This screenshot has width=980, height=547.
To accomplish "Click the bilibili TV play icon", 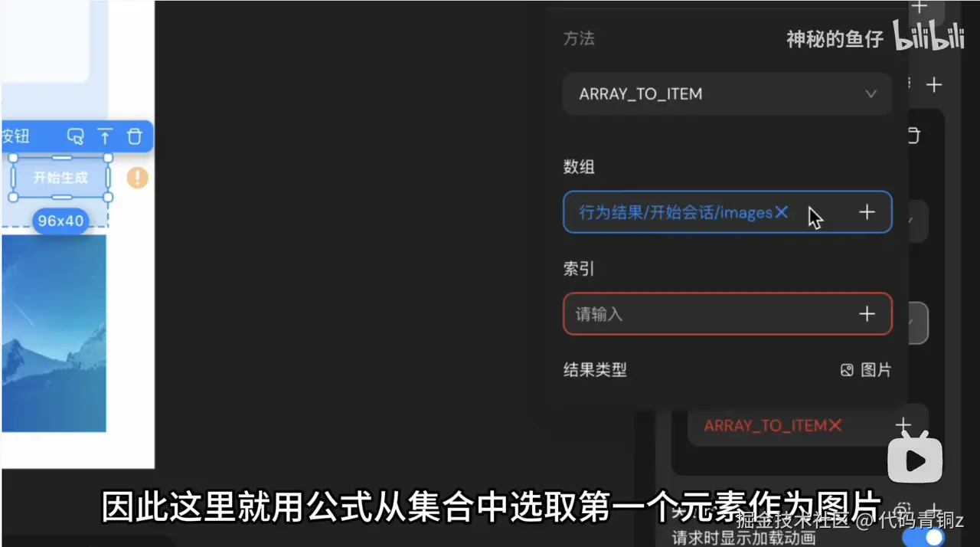I will coord(915,458).
